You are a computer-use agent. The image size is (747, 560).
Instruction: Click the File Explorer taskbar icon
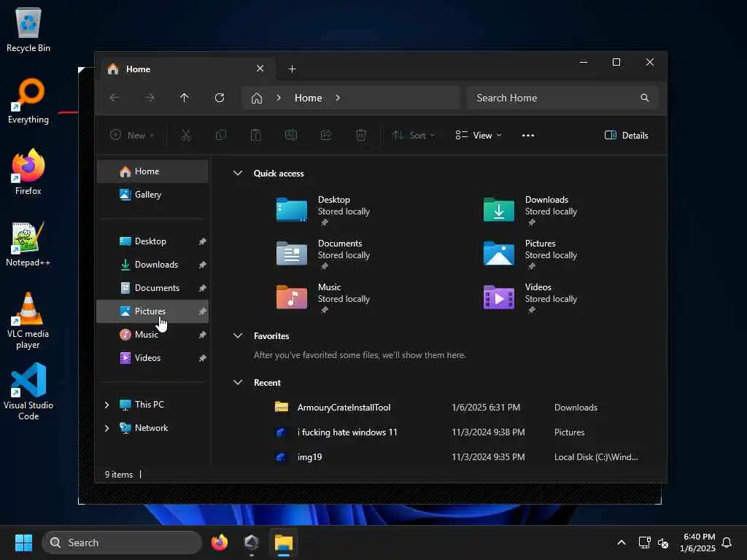(284, 542)
